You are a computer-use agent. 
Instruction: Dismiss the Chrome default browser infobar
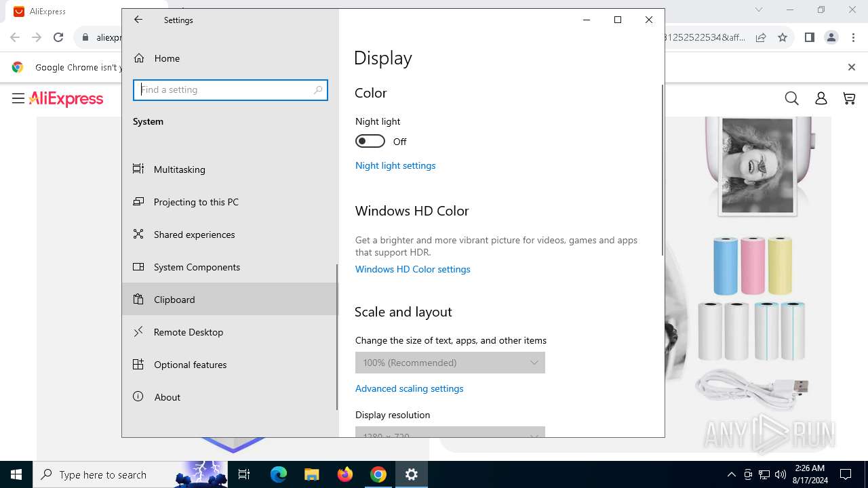click(852, 67)
